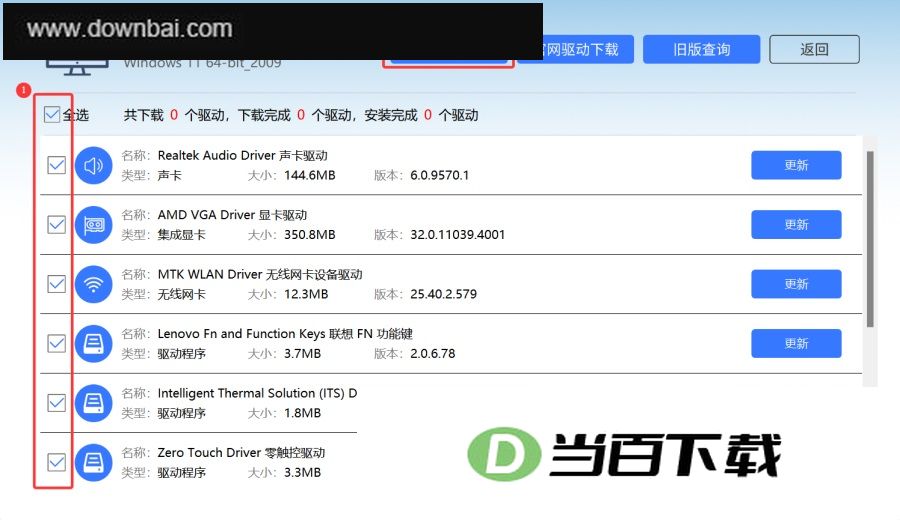Click size value 350.8MB
This screenshot has width=900, height=520.
309,234
